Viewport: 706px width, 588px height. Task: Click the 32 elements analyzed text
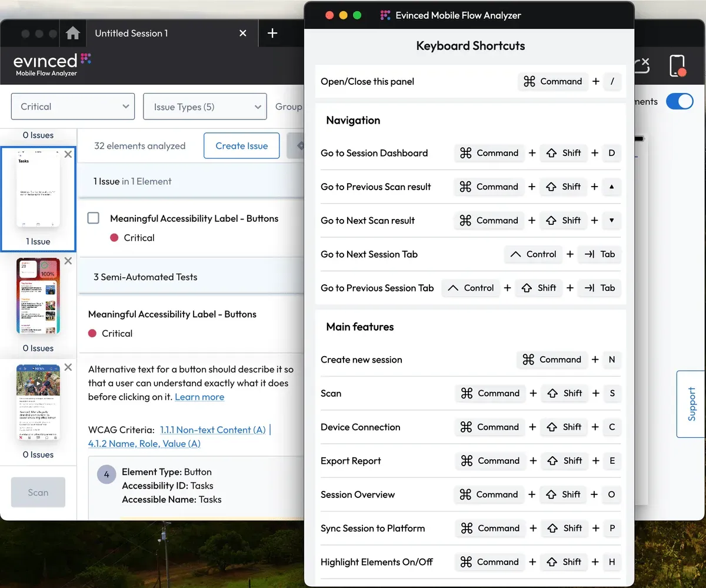pos(140,145)
